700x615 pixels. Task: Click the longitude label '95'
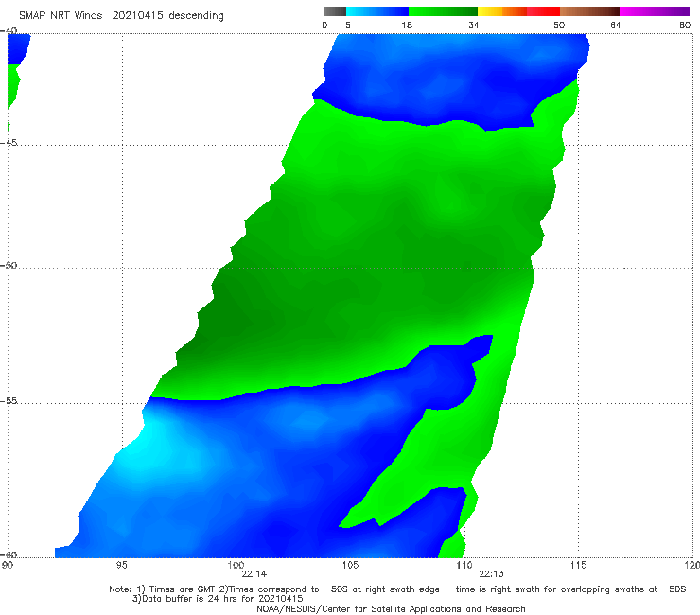coord(122,566)
